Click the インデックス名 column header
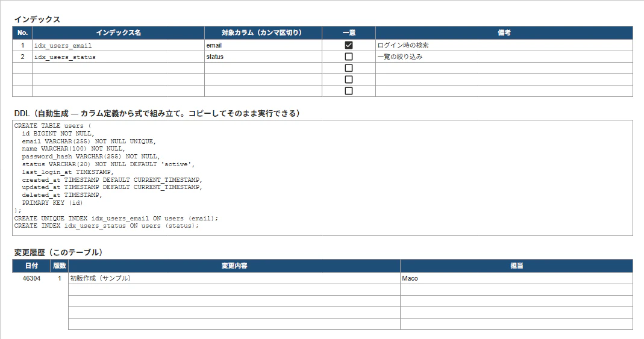This screenshot has width=644, height=339. click(x=118, y=33)
